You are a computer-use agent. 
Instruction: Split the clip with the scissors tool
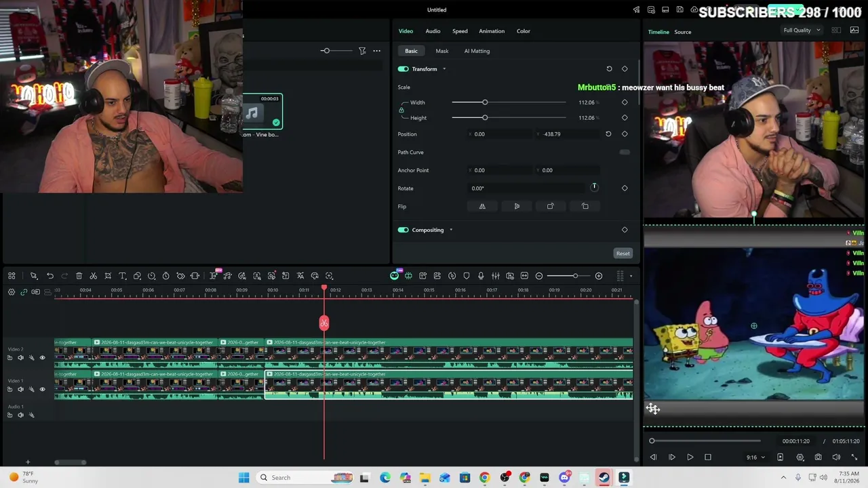tap(94, 276)
